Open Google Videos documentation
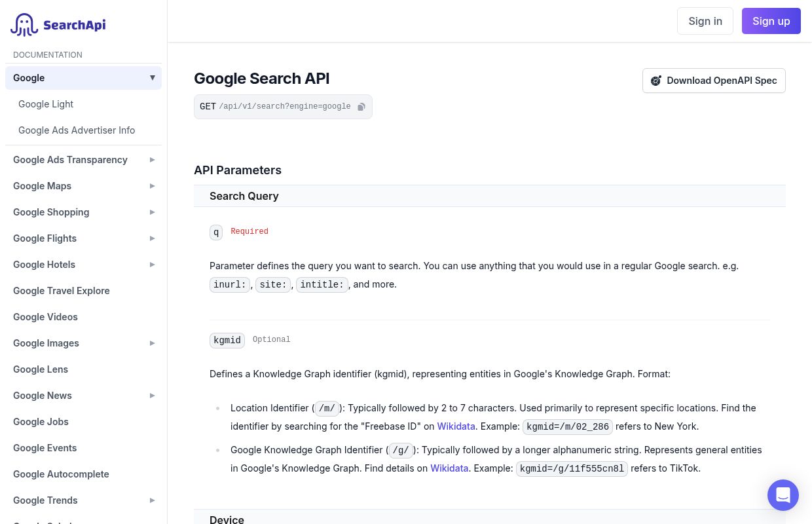 pyautogui.click(x=45, y=317)
